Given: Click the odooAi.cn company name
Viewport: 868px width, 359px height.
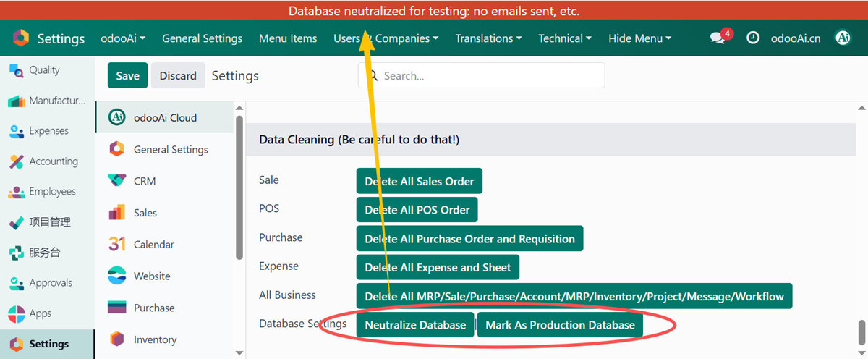Looking at the screenshot, I should point(796,38).
